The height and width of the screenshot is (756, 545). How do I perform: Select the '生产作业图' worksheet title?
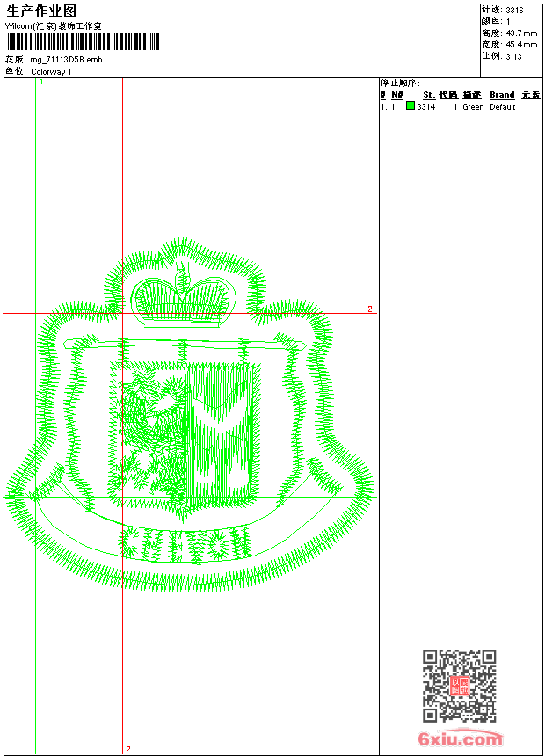41,11
